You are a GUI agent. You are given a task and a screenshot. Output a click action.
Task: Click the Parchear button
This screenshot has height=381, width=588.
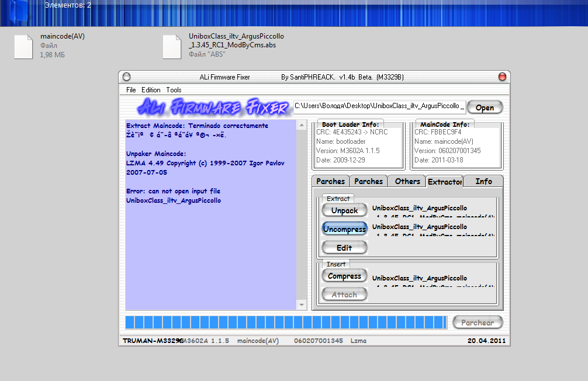478,323
